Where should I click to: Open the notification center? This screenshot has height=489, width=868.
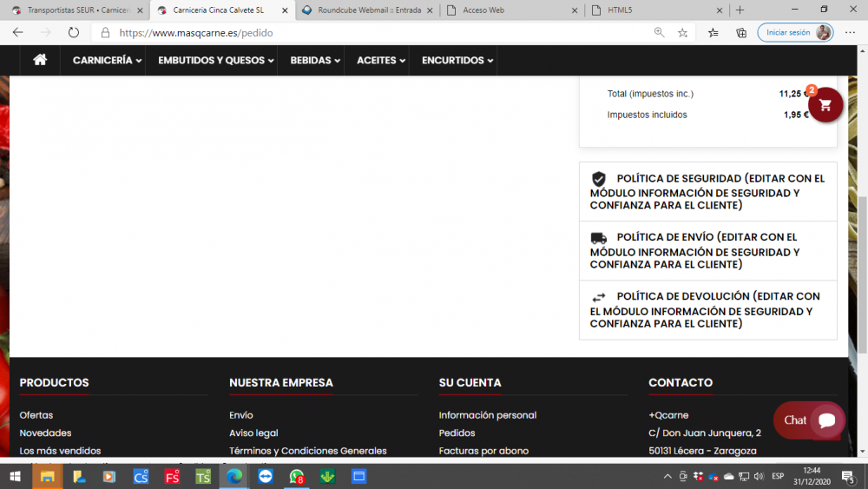click(848, 476)
